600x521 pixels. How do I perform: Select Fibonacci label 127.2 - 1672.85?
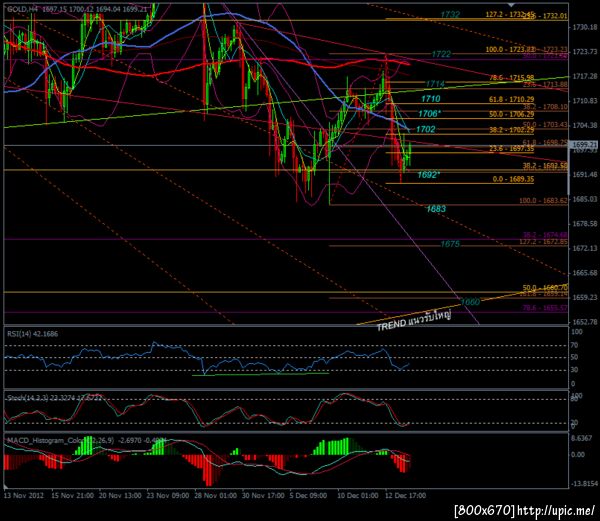[543, 242]
